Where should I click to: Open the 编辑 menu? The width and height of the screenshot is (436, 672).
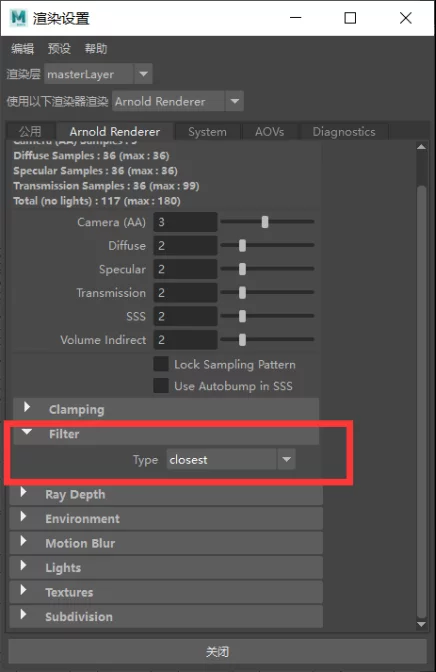pos(23,49)
